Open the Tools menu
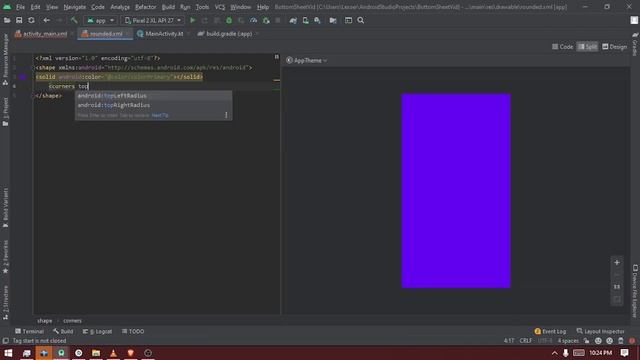The height and width of the screenshot is (360, 640). [x=202, y=7]
